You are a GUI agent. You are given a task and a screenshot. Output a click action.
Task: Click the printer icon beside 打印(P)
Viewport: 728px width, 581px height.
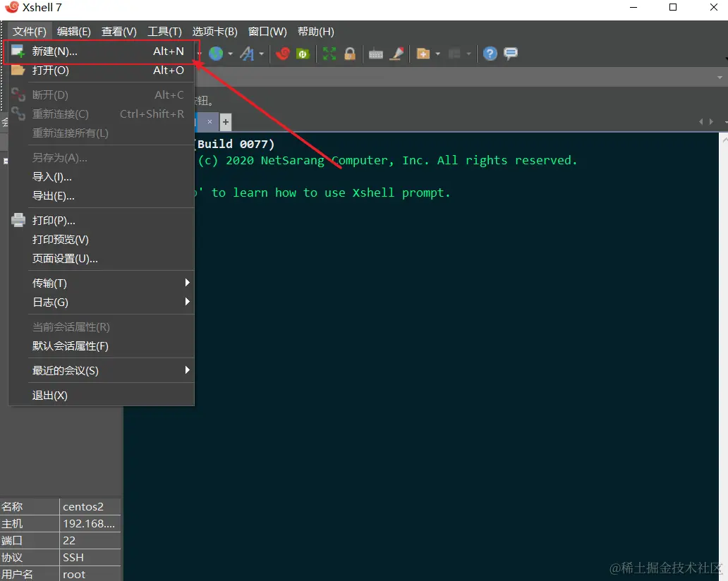[x=18, y=220]
